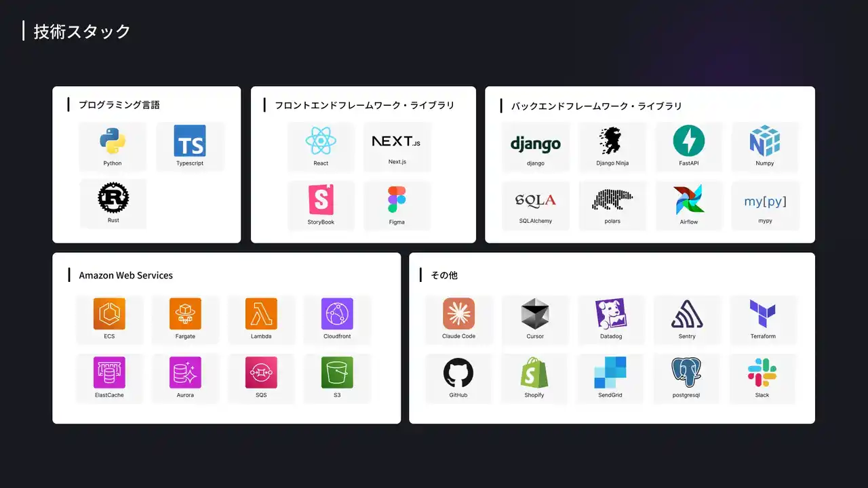Select the AWS Lambda icon
Image resolution: width=868 pixels, height=488 pixels.
261,314
